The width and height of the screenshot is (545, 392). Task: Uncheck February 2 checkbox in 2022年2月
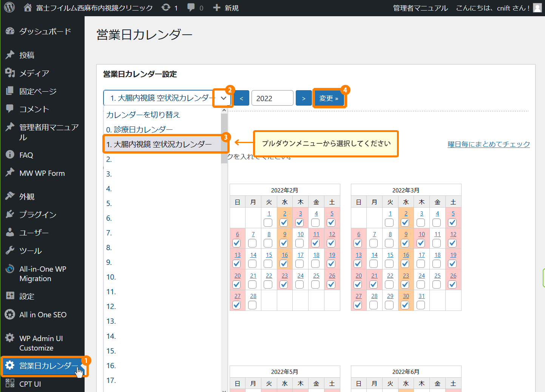tap(284, 223)
